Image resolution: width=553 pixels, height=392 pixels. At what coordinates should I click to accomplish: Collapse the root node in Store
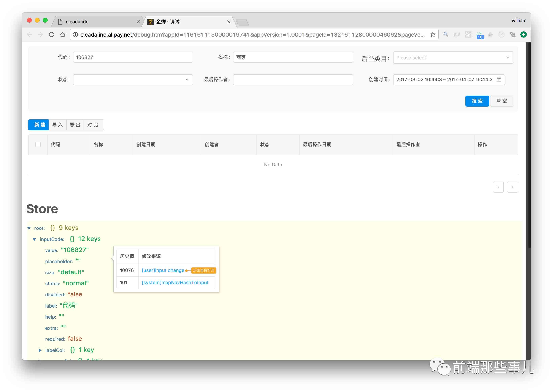[x=29, y=228]
